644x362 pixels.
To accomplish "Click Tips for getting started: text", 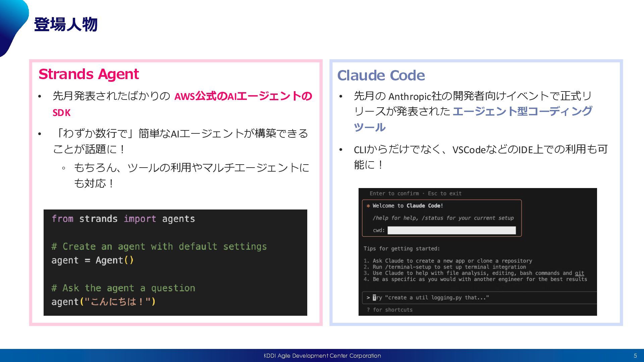I will pos(401,249).
